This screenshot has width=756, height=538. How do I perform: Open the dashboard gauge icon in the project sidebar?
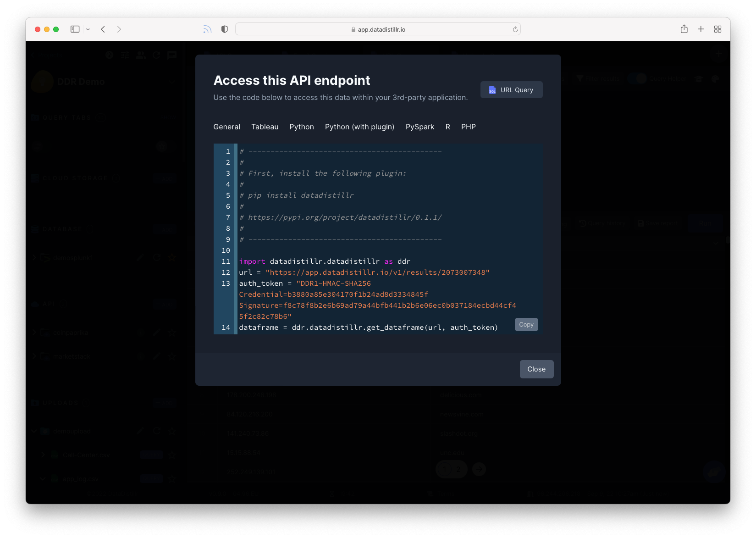click(x=109, y=55)
